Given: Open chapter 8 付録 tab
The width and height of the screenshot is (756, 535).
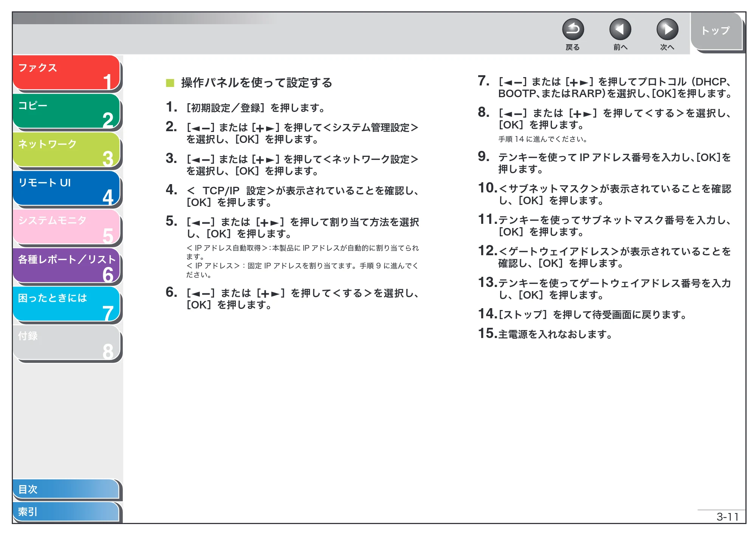Looking at the screenshot, I should tap(67, 343).
